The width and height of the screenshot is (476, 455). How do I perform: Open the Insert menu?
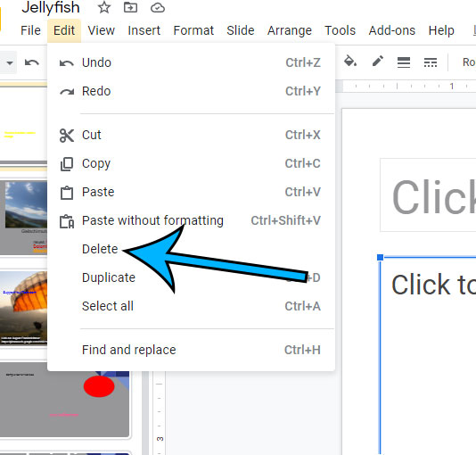point(144,30)
